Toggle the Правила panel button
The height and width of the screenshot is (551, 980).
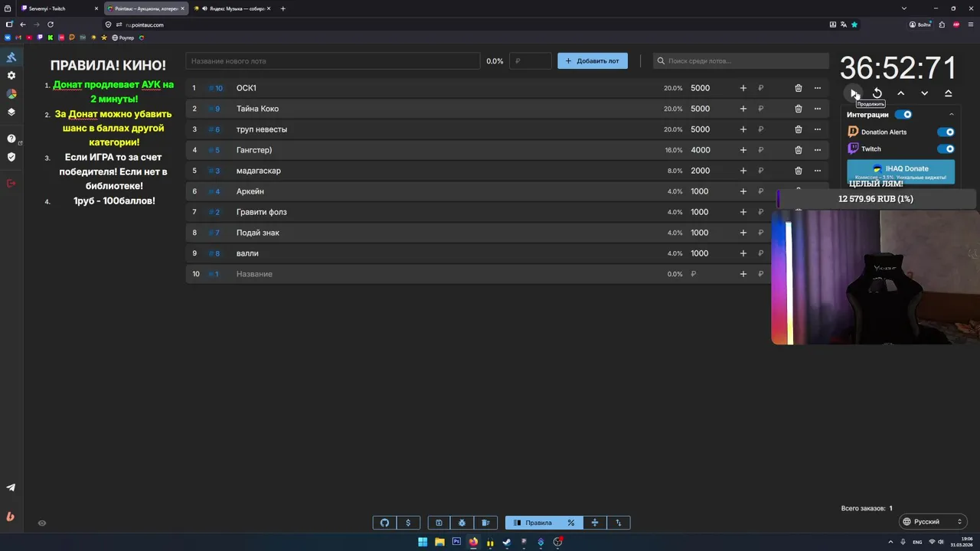[532, 523]
